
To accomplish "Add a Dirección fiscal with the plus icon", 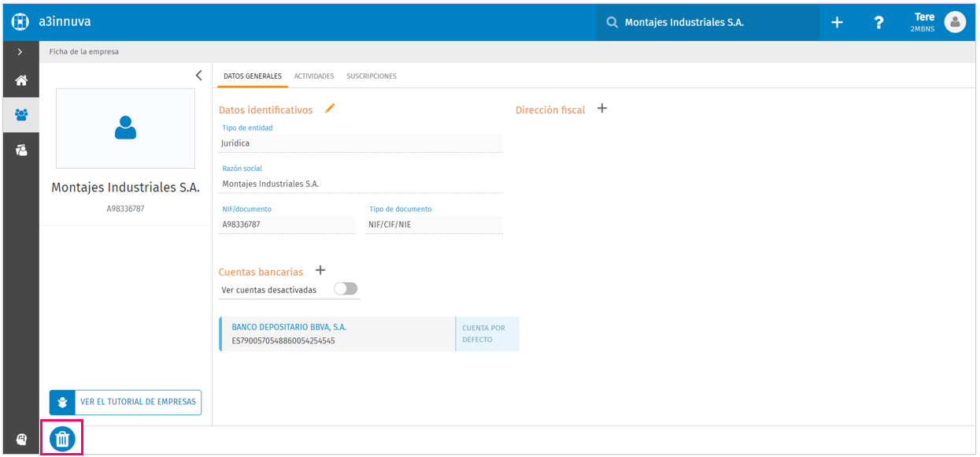I will tap(602, 109).
